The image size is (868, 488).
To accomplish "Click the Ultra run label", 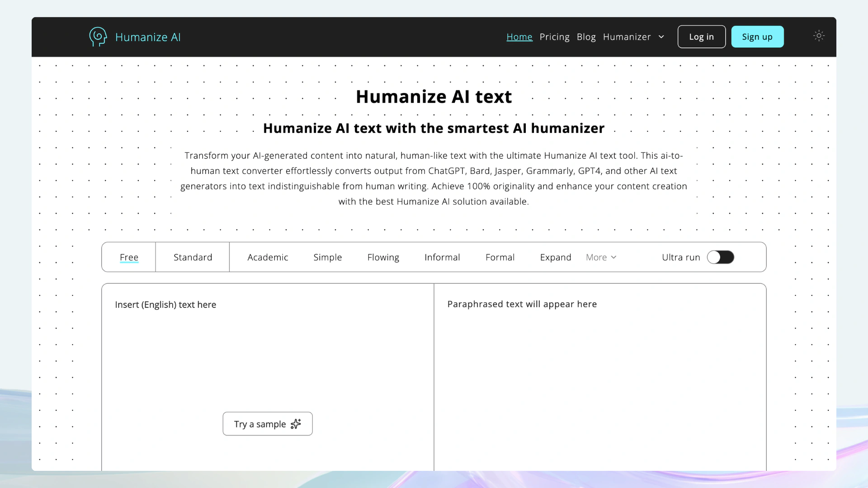I will point(681,257).
